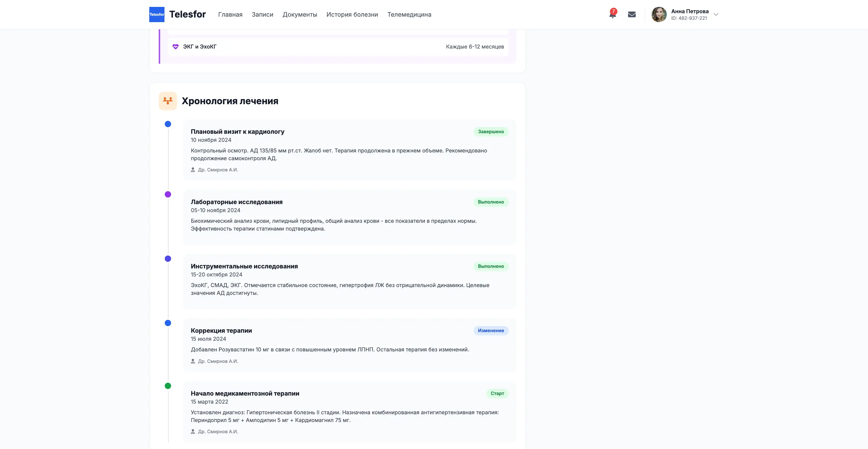Click the Telesfor logo icon
Image resolution: width=868 pixels, height=449 pixels.
(x=157, y=14)
